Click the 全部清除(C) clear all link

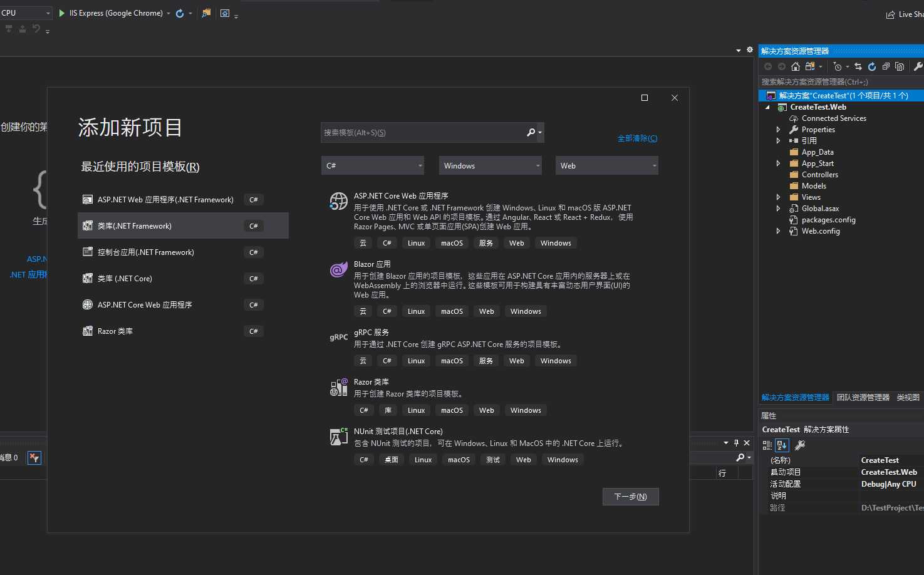(x=637, y=138)
